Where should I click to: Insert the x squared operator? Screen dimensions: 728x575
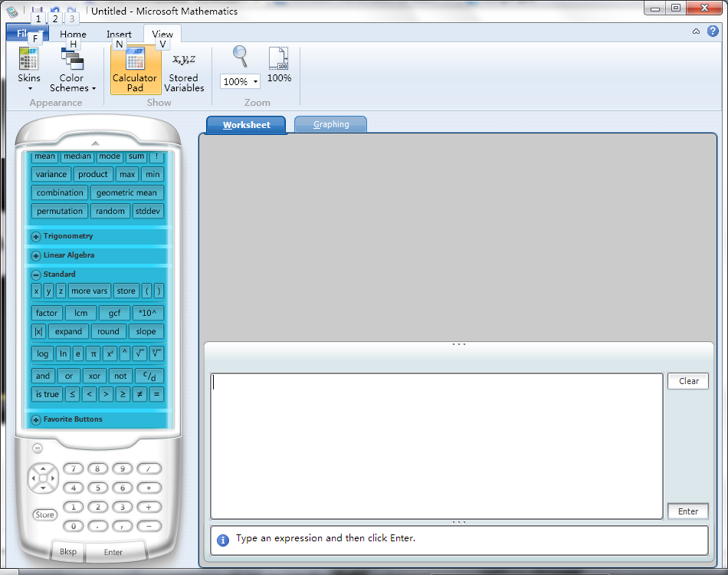tap(110, 354)
